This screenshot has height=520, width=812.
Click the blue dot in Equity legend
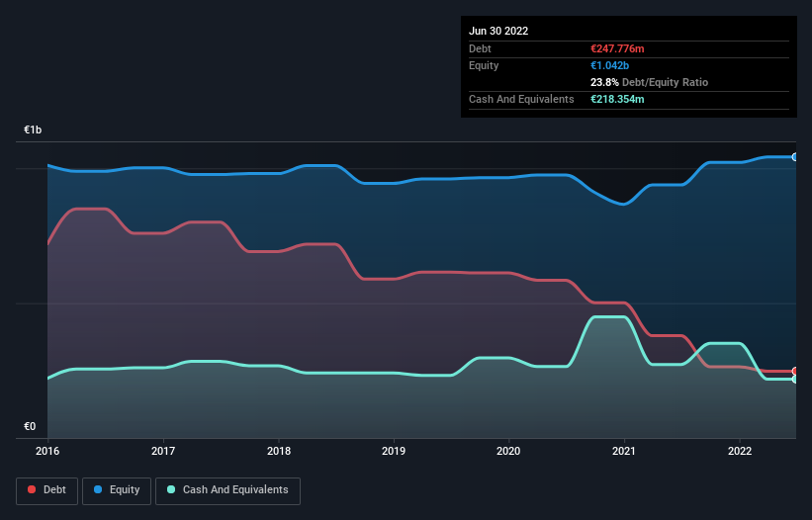[x=98, y=489]
